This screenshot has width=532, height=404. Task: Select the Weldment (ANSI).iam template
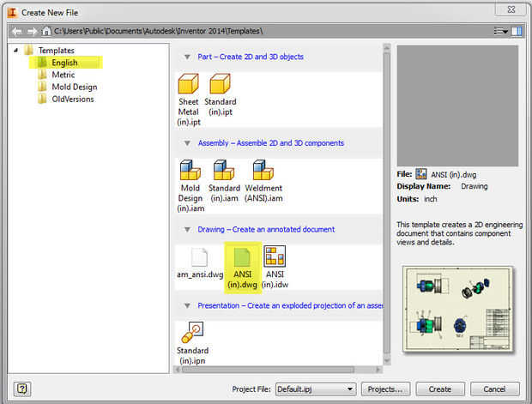point(263,170)
